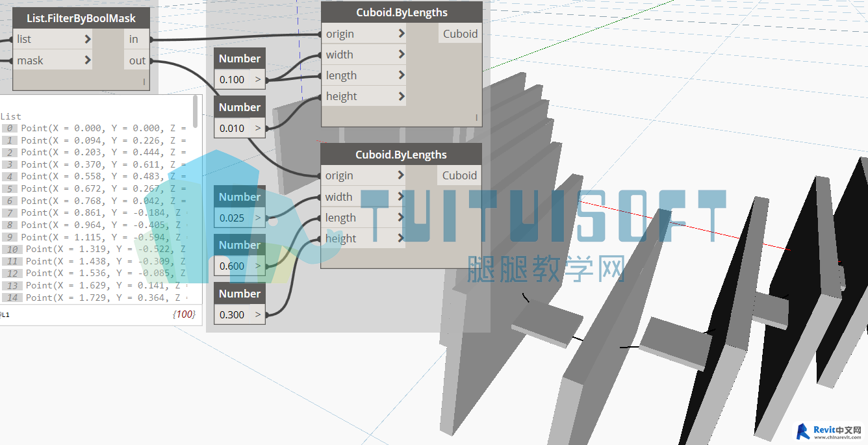868x445 pixels.
Task: Click the Revit中文网 logo
Action: click(829, 431)
